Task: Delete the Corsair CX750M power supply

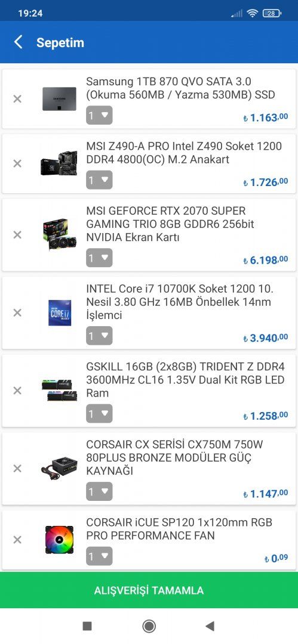Action: pyautogui.click(x=17, y=469)
